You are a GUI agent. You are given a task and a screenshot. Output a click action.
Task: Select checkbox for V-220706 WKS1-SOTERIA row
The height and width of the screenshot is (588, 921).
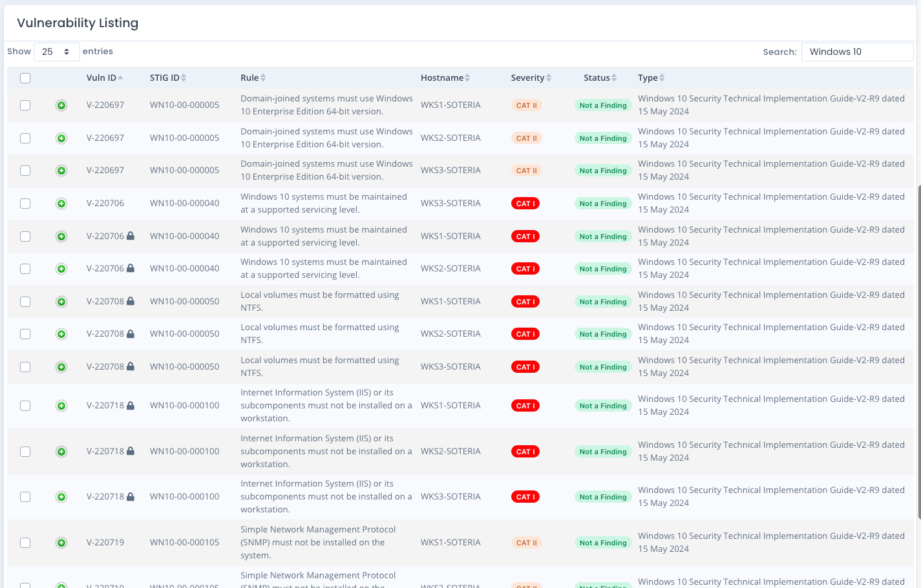click(25, 236)
